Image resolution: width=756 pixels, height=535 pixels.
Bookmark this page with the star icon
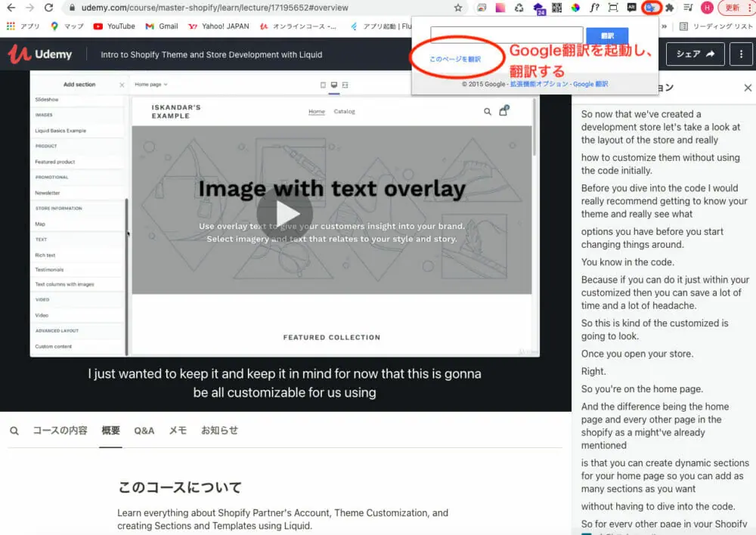click(x=458, y=8)
